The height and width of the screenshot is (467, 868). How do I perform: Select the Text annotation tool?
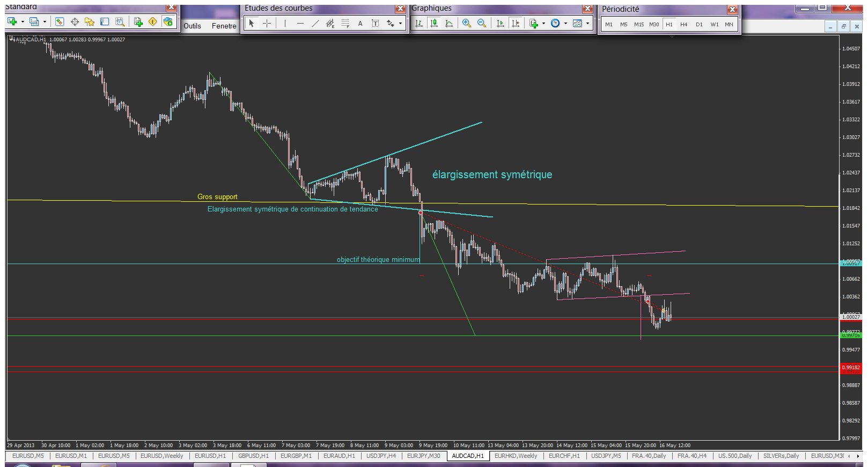click(360, 23)
